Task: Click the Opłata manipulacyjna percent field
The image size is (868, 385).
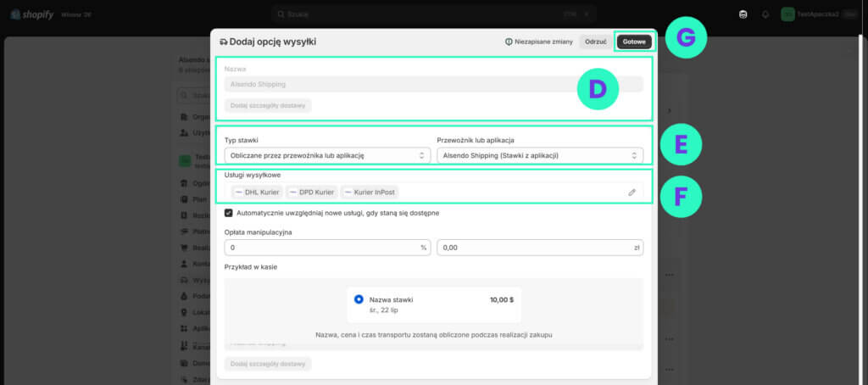Action: click(327, 248)
